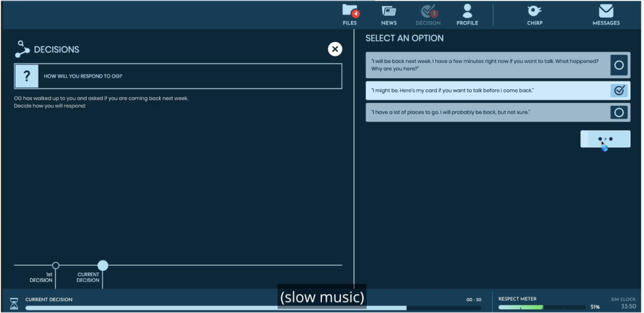Click the Decisions branch icon
The width and height of the screenshot is (644, 313).
point(22,49)
